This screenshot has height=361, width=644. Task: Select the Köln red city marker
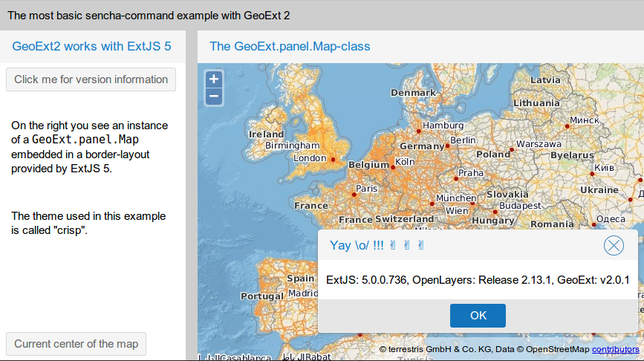coord(393,167)
